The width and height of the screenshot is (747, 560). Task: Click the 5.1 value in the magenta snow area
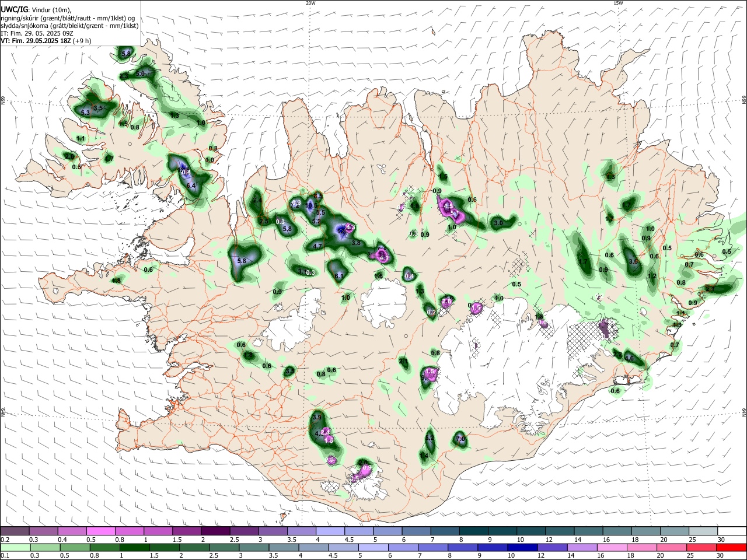(455, 214)
